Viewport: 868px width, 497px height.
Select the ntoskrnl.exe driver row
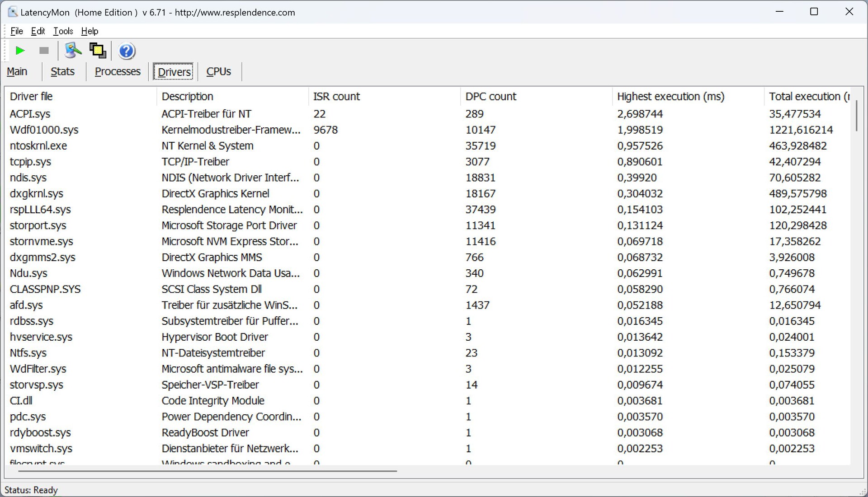pos(428,146)
